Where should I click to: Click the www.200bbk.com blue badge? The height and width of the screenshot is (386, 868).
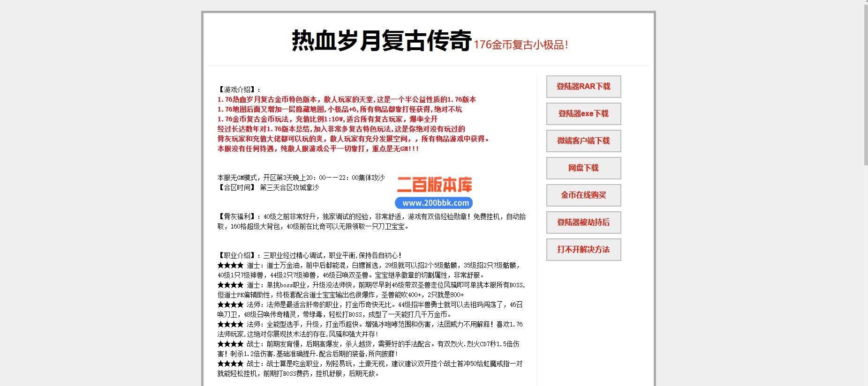click(434, 203)
